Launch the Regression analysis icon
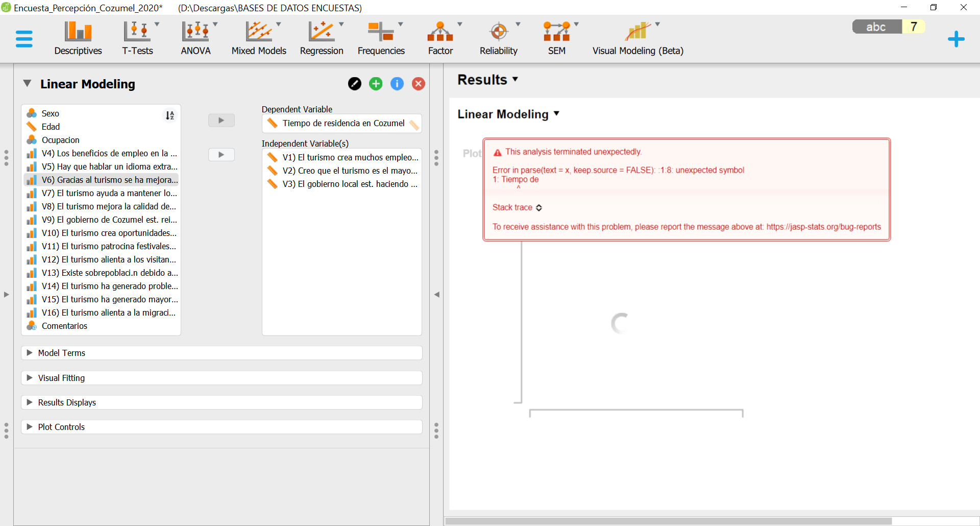The image size is (980, 526). click(322, 36)
